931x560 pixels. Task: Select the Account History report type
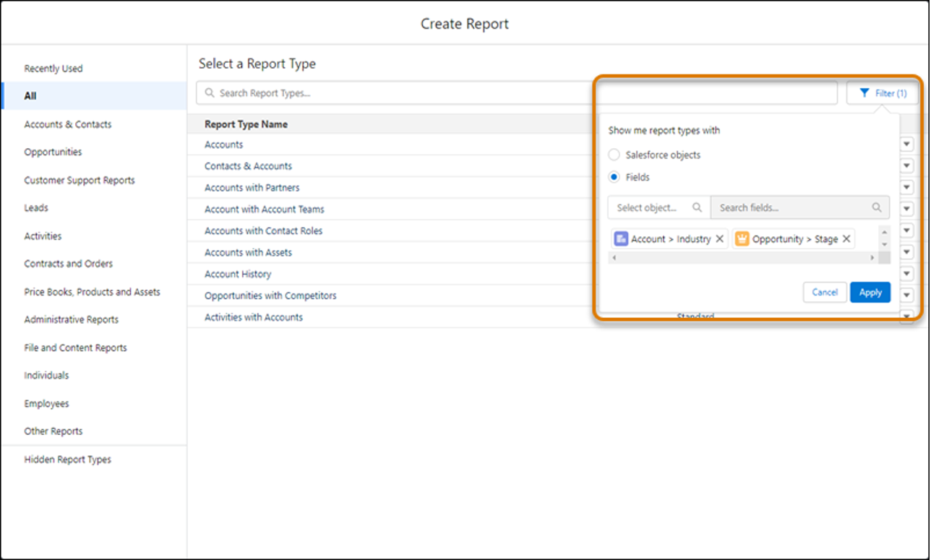tap(238, 275)
